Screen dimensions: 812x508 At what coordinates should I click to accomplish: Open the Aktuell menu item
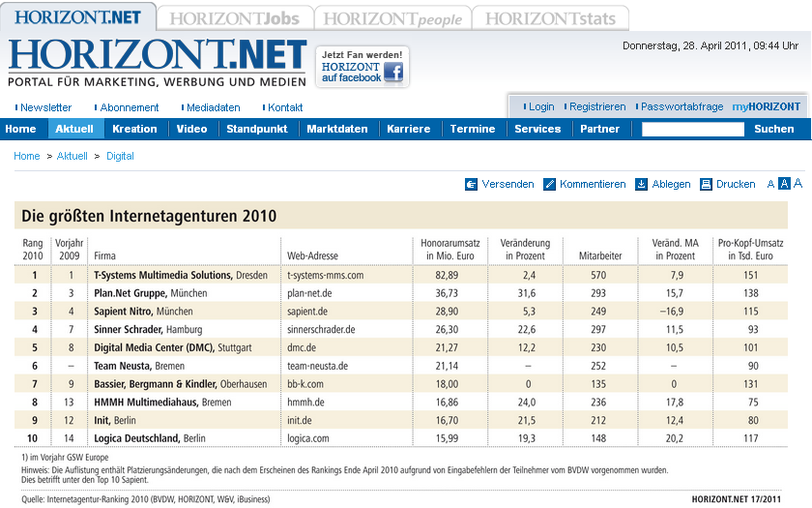[74, 129]
